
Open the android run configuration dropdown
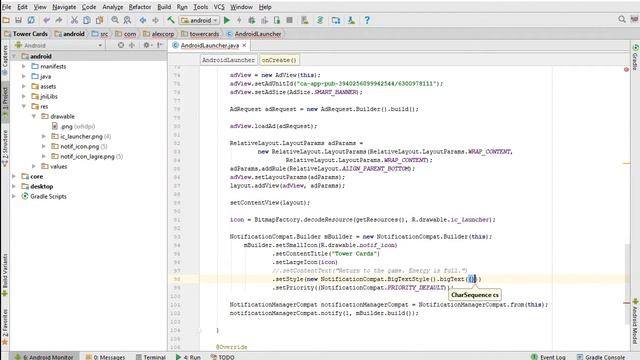pos(199,20)
